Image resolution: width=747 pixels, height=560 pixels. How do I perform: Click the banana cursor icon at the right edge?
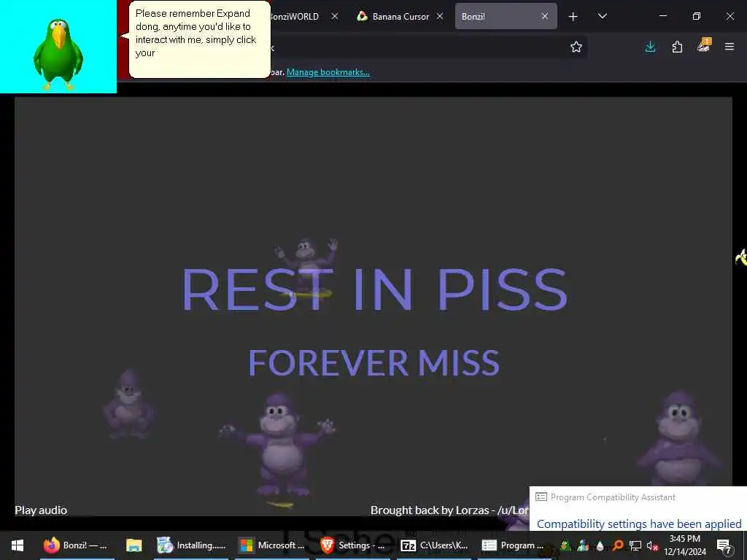pos(740,257)
